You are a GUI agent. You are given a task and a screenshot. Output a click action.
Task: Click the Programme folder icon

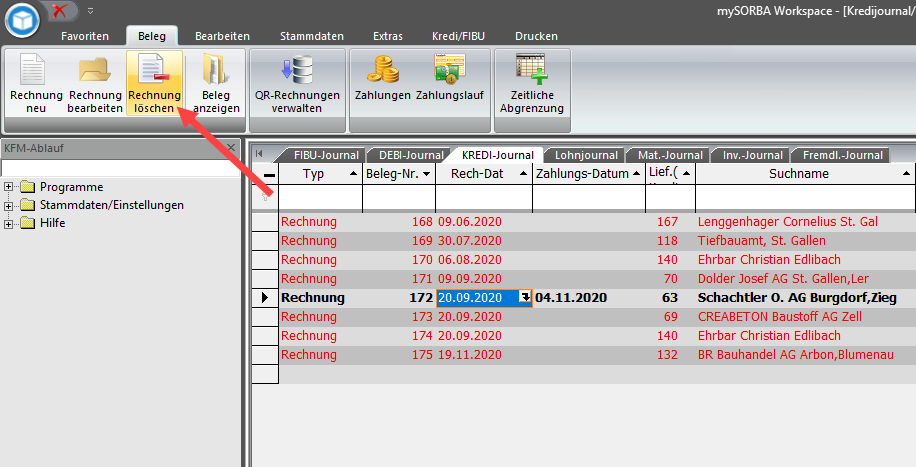pyautogui.click(x=27, y=187)
